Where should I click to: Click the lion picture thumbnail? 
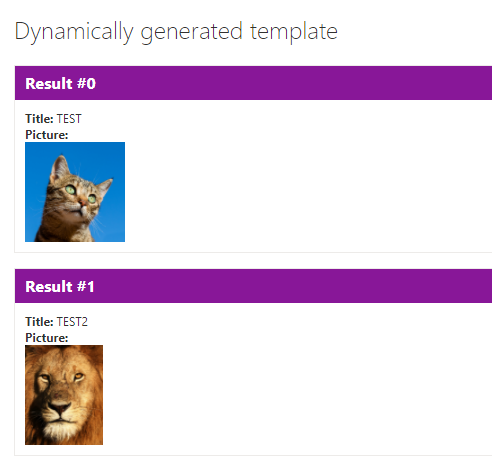click(x=64, y=395)
